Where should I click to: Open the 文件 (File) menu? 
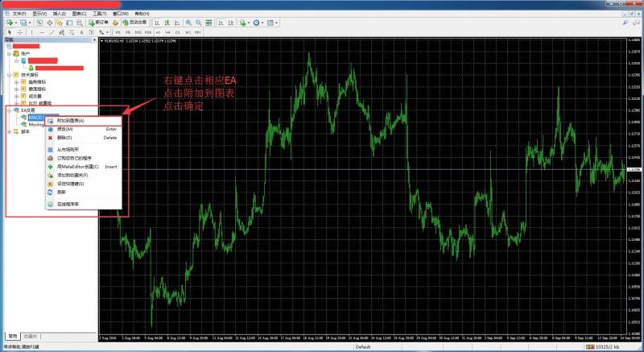coord(19,14)
